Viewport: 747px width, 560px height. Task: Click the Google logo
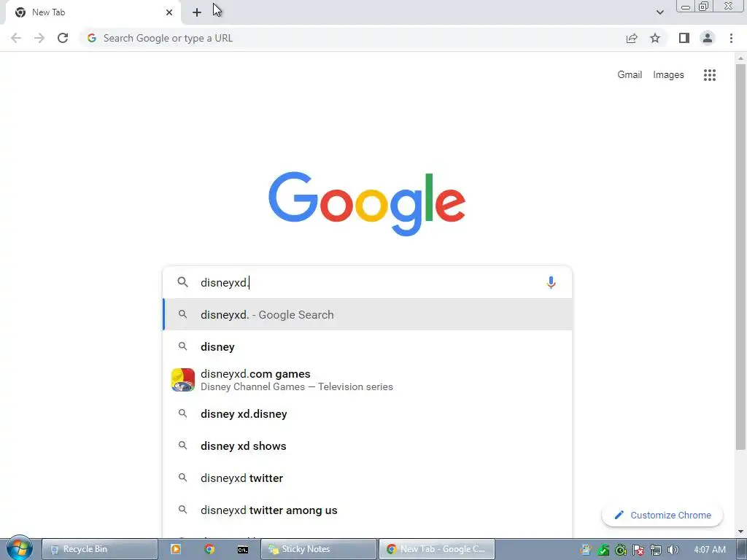[x=367, y=204]
